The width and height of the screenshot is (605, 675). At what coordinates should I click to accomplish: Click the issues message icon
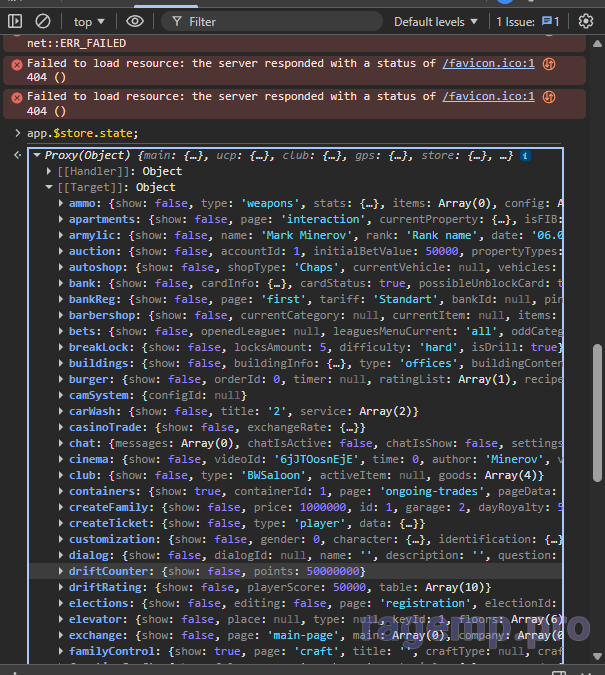point(550,21)
